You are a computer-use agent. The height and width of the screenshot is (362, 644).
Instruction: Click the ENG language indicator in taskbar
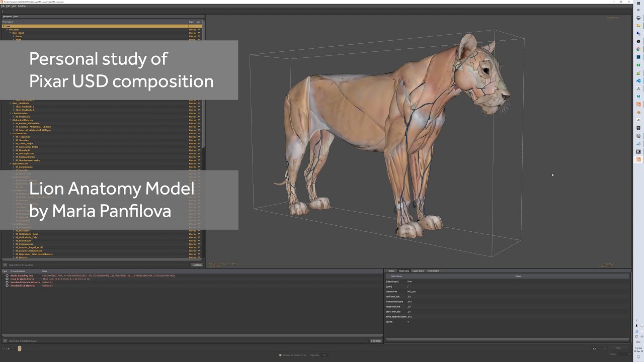pos(638,342)
